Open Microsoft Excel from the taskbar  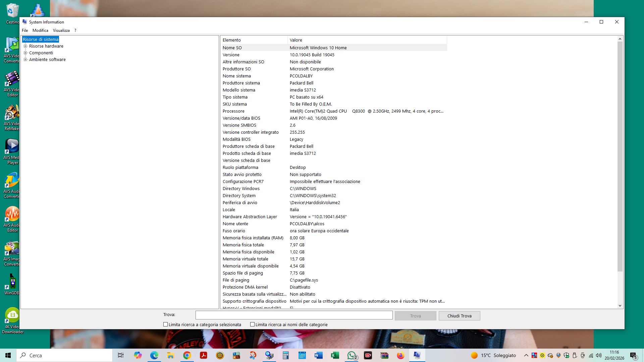(335, 355)
